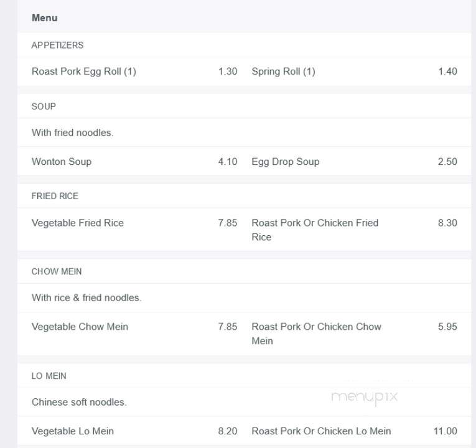Select Vegetable Fried Rice item
The image size is (476, 448).
click(x=78, y=223)
